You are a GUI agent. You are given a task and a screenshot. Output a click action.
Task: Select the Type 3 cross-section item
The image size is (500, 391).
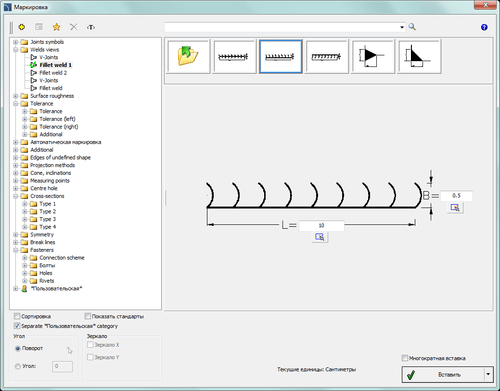48,219
